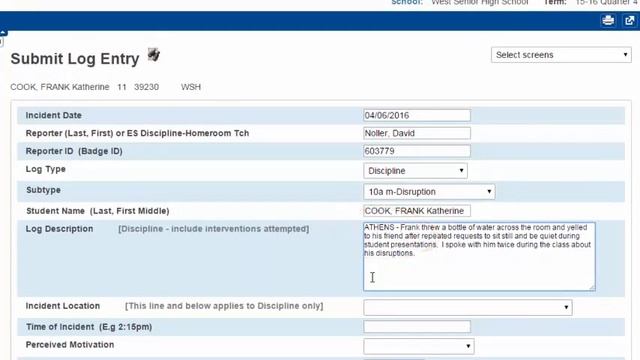
Task: Click the Reporter ID field 603779
Action: [417, 151]
